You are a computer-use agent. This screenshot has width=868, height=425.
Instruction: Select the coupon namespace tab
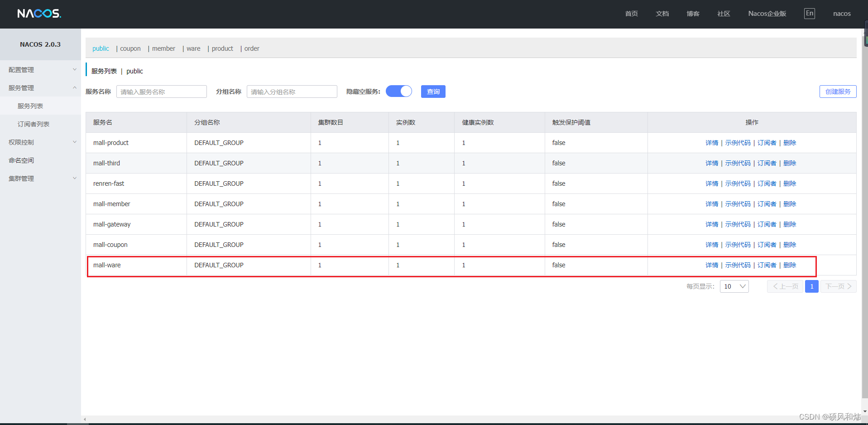(130, 48)
